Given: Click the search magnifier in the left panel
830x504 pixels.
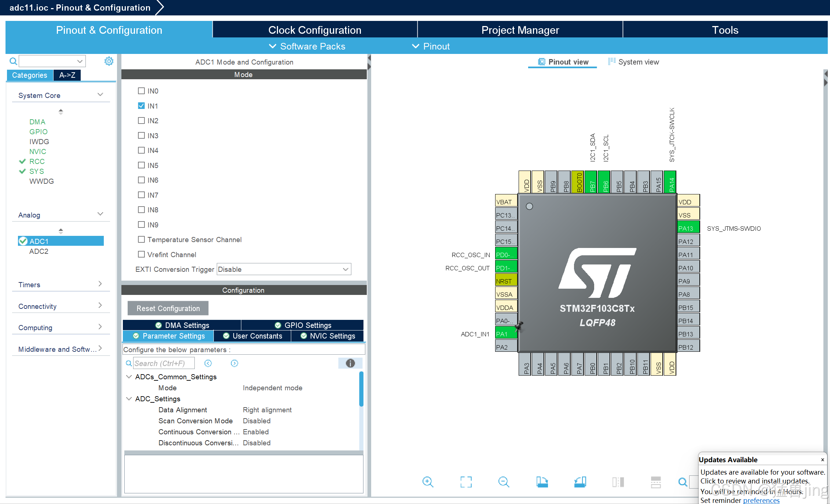Looking at the screenshot, I should (13, 61).
